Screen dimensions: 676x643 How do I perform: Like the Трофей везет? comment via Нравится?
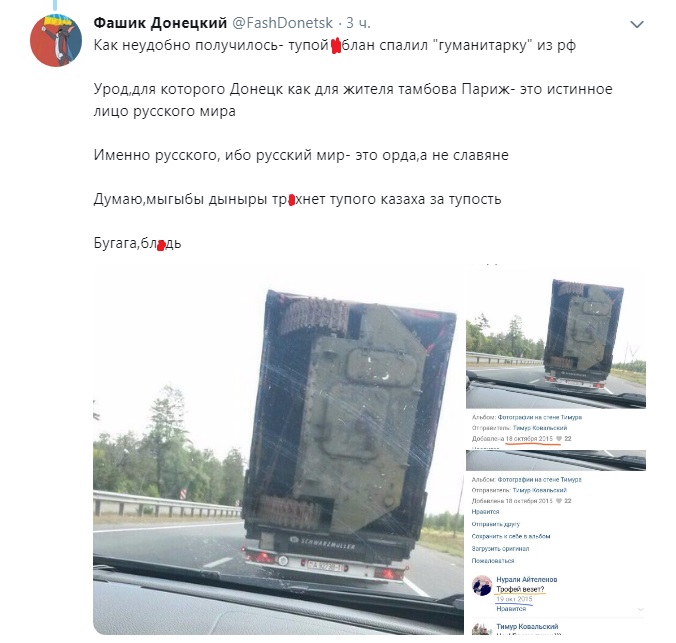tap(511, 608)
